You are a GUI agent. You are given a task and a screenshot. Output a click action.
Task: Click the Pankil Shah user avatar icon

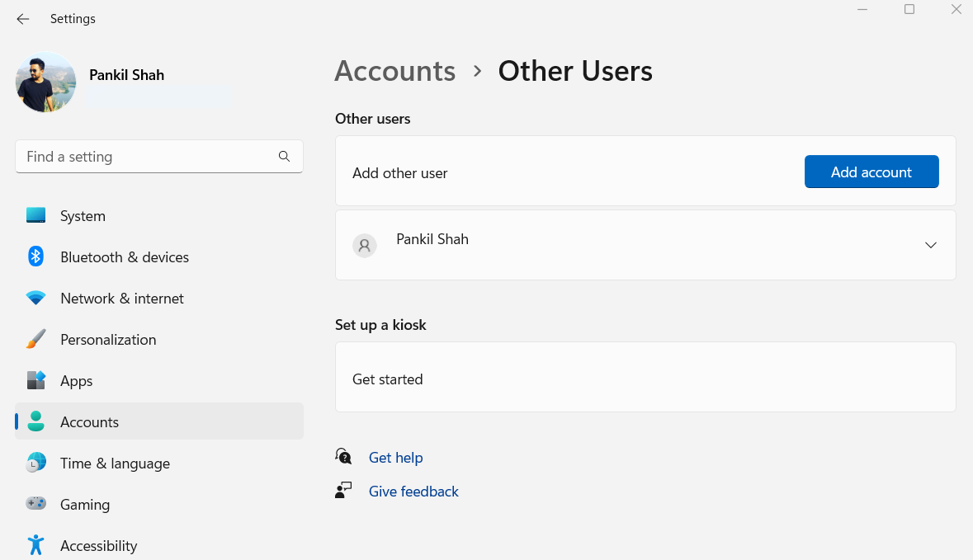click(365, 246)
